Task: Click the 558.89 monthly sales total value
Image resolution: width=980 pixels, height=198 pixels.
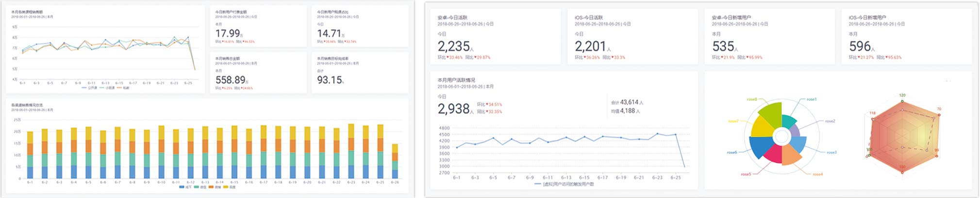Action: tap(231, 80)
